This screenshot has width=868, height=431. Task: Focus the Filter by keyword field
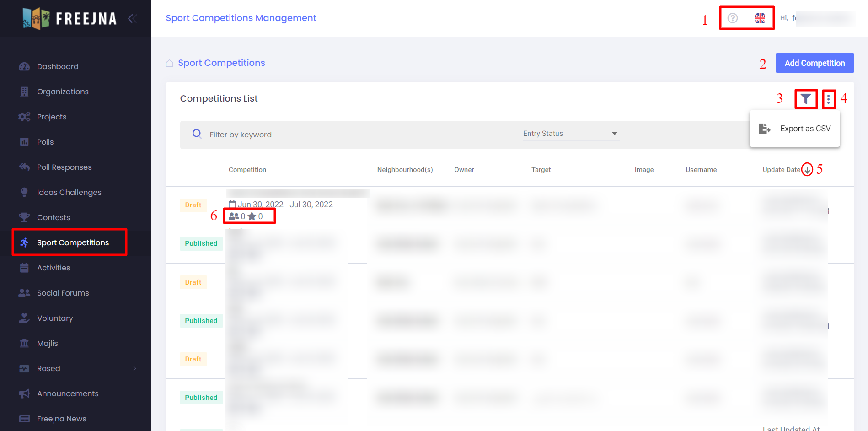click(357, 135)
